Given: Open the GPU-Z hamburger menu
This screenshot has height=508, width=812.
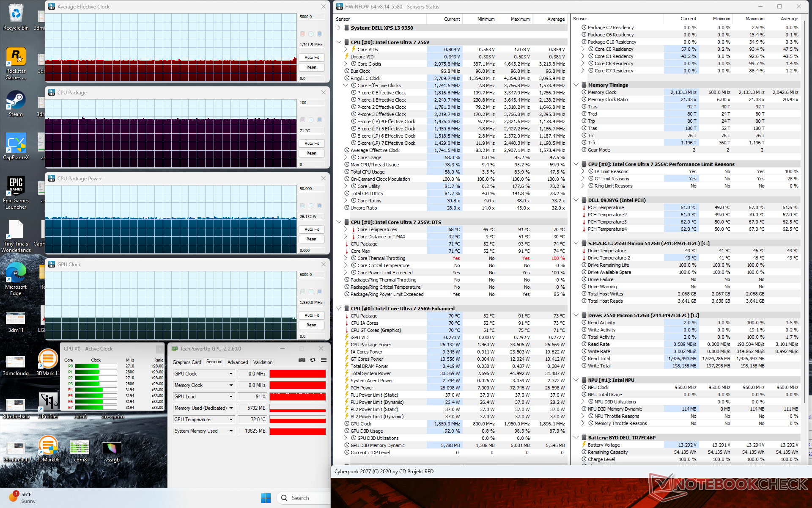Looking at the screenshot, I should point(324,360).
